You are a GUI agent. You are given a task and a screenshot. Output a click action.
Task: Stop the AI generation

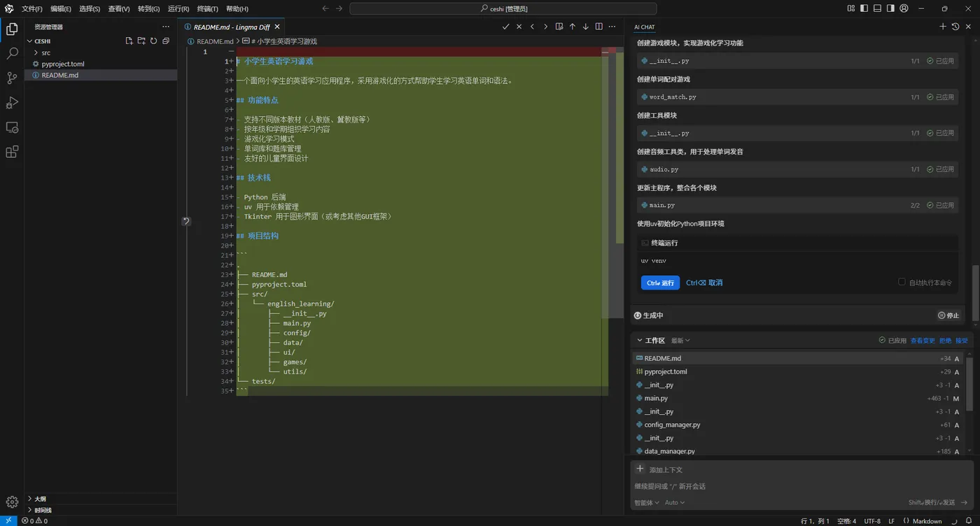(948, 315)
